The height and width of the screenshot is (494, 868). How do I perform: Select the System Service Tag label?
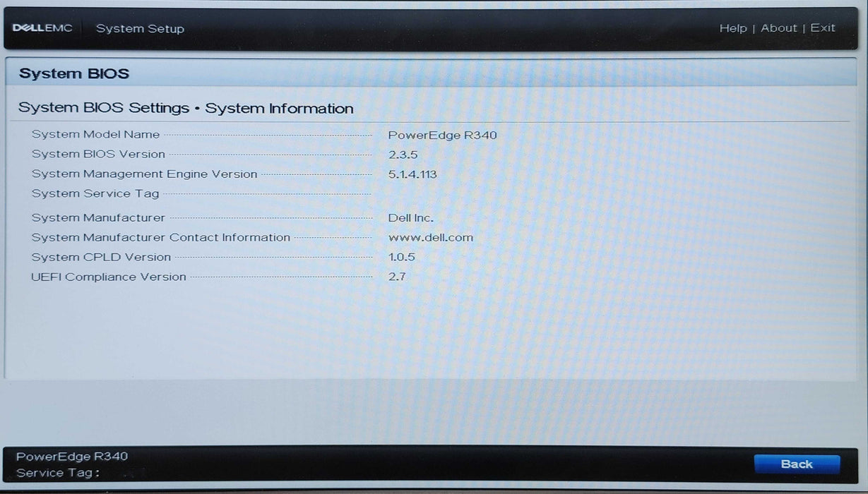(x=95, y=193)
